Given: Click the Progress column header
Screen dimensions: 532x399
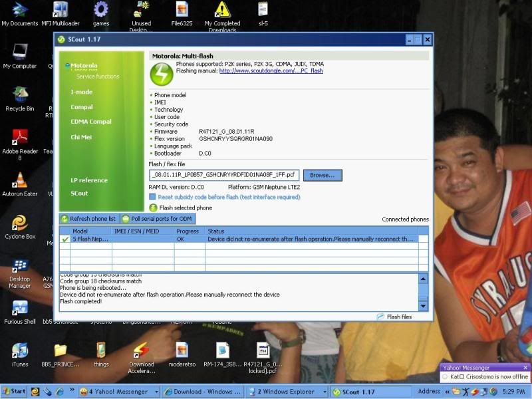Looking at the screenshot, I should tap(190, 231).
